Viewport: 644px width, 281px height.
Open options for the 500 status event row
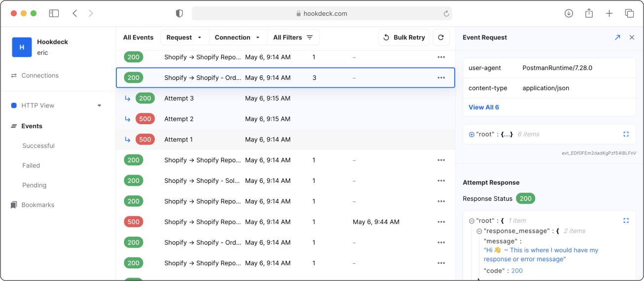[441, 222]
